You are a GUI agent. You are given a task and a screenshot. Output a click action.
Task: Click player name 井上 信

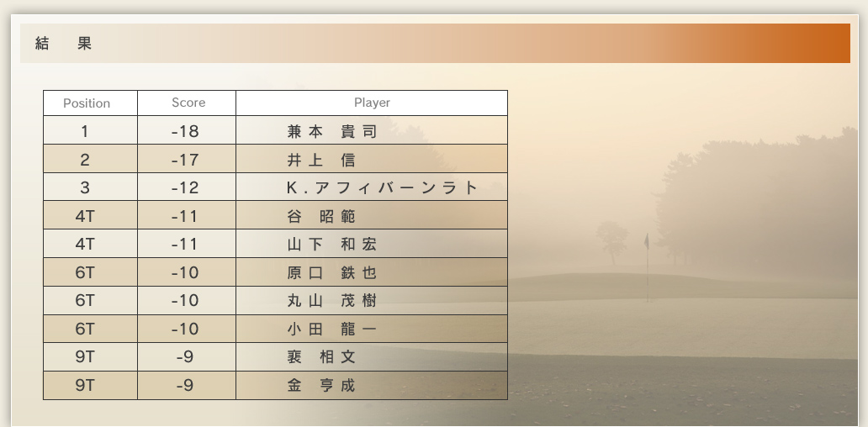(321, 160)
